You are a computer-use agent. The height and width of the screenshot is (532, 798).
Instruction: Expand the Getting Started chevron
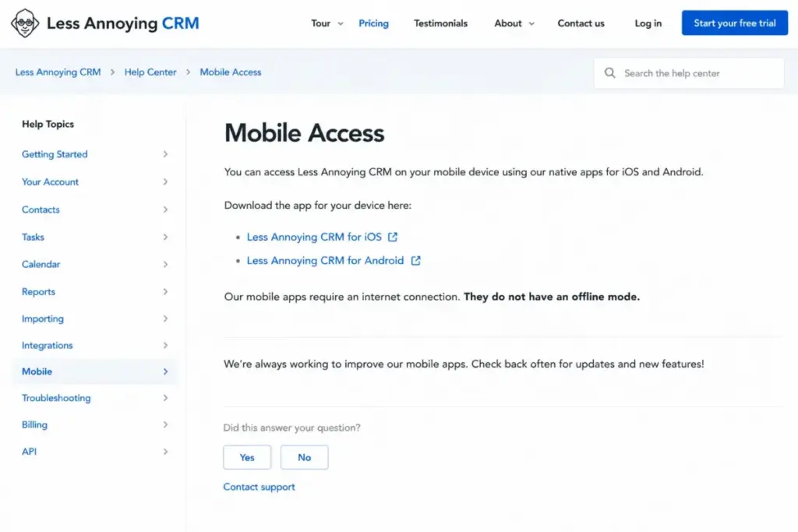pyautogui.click(x=165, y=154)
